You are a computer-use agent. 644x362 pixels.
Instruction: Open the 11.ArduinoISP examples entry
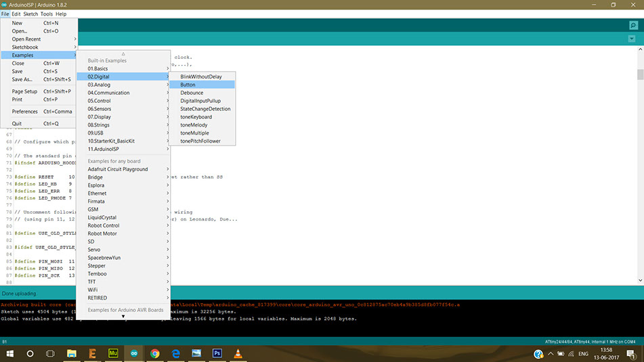click(x=123, y=149)
